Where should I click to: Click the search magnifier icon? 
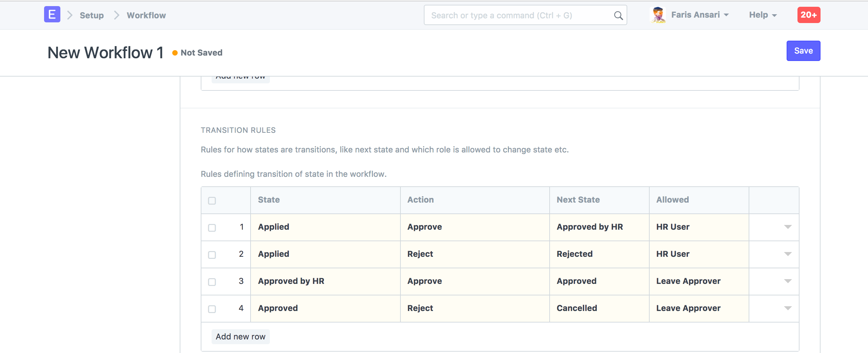[x=618, y=16]
